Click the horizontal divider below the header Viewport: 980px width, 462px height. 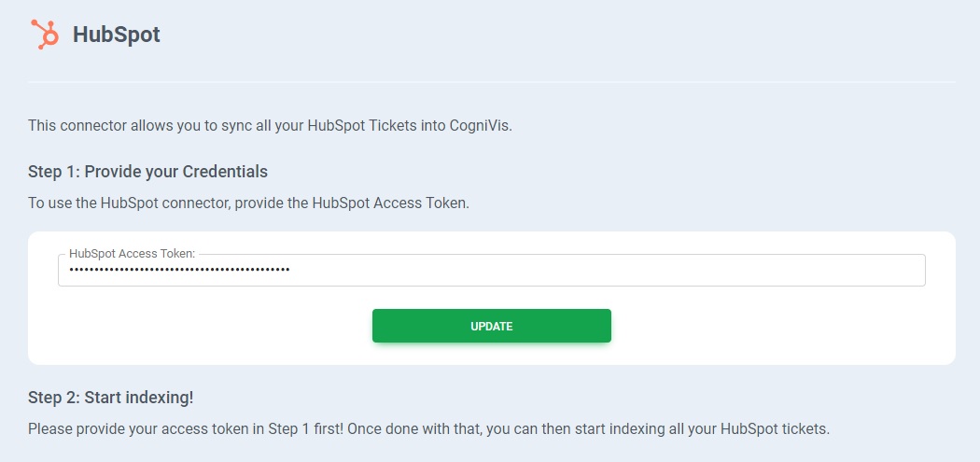point(492,82)
